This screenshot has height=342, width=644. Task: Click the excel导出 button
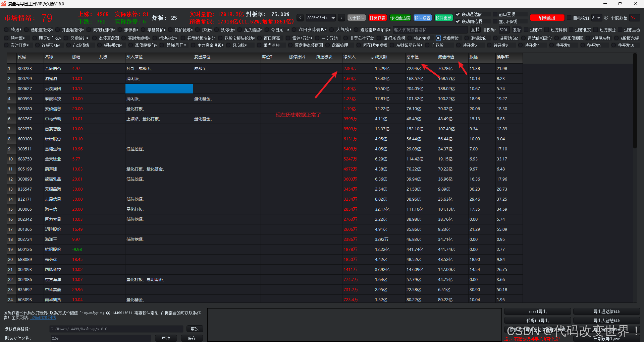click(537, 312)
